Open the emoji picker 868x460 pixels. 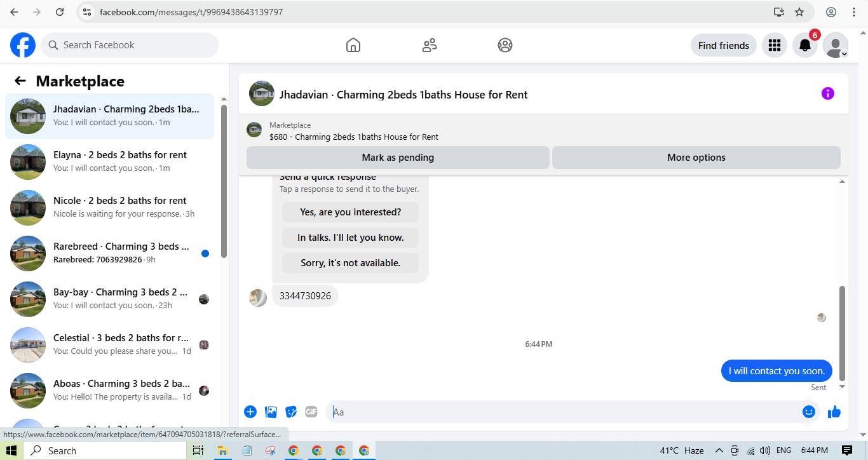808,412
